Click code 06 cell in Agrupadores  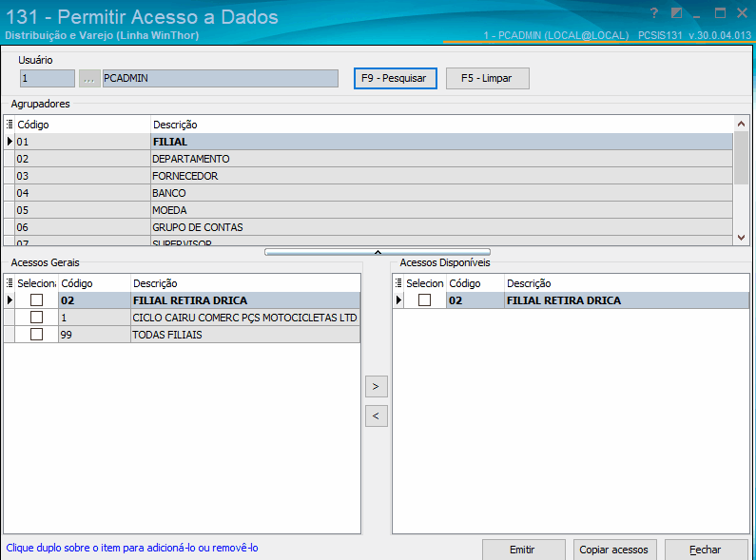pos(83,227)
